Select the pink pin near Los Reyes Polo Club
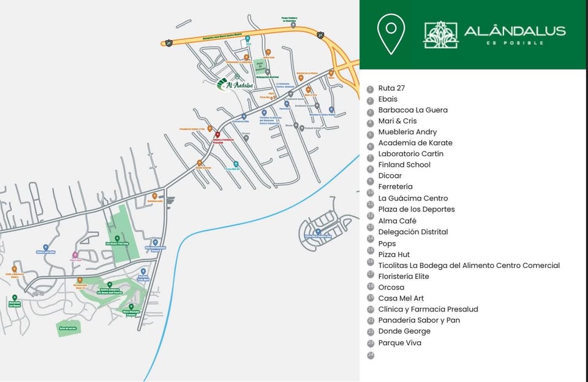Screen dimensions: 588x382 click(x=75, y=255)
